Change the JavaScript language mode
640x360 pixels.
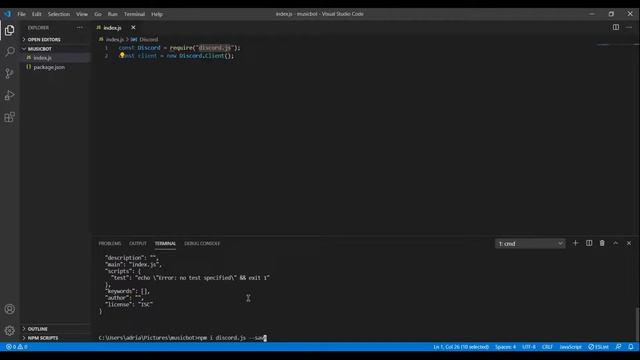570,347
